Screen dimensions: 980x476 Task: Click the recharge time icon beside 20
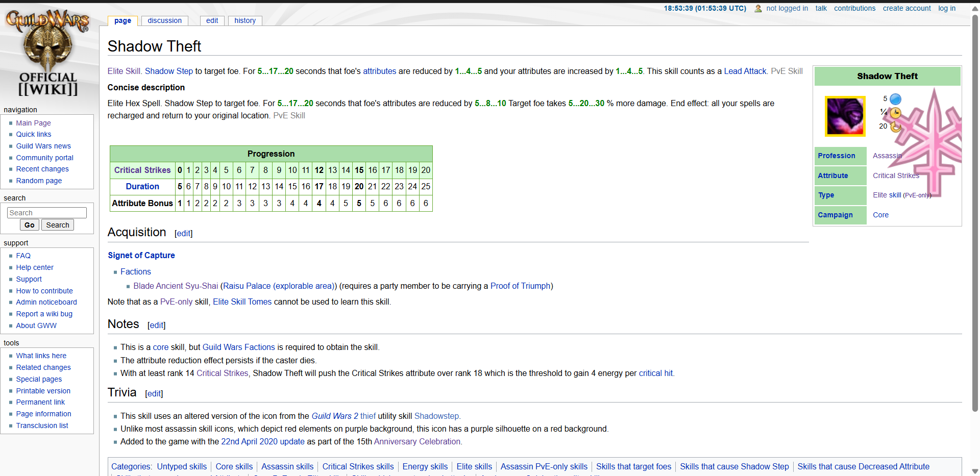(x=895, y=127)
